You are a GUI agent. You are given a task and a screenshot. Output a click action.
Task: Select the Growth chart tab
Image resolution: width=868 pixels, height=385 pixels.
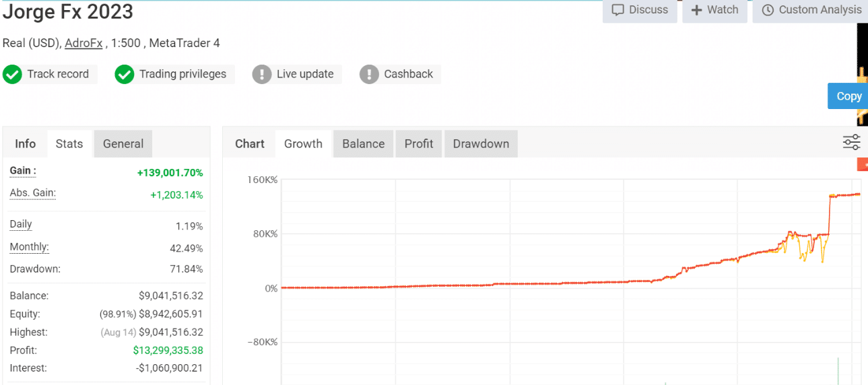[x=303, y=144]
